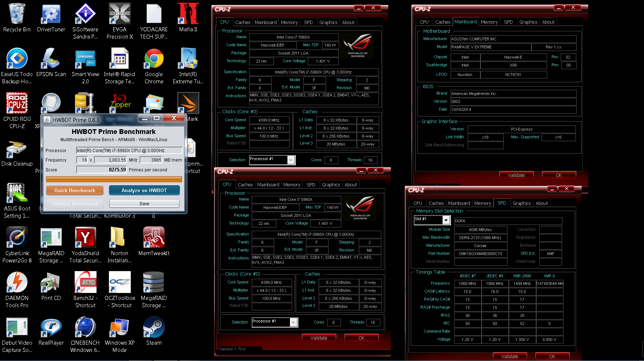Click DDR4-2133 (1066 MHz) max bandwidth value
Screen dimensions: 644x361
480,238
